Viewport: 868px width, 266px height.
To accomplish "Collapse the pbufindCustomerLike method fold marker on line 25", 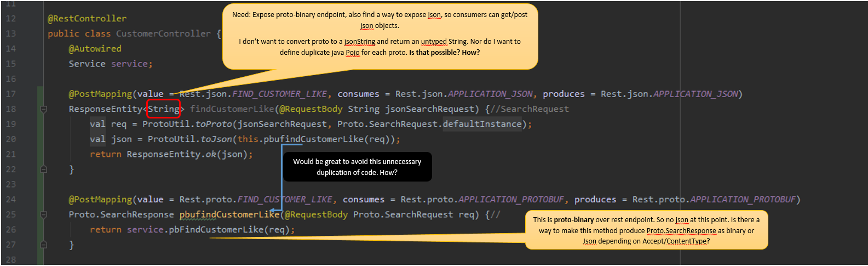I will click(x=44, y=214).
